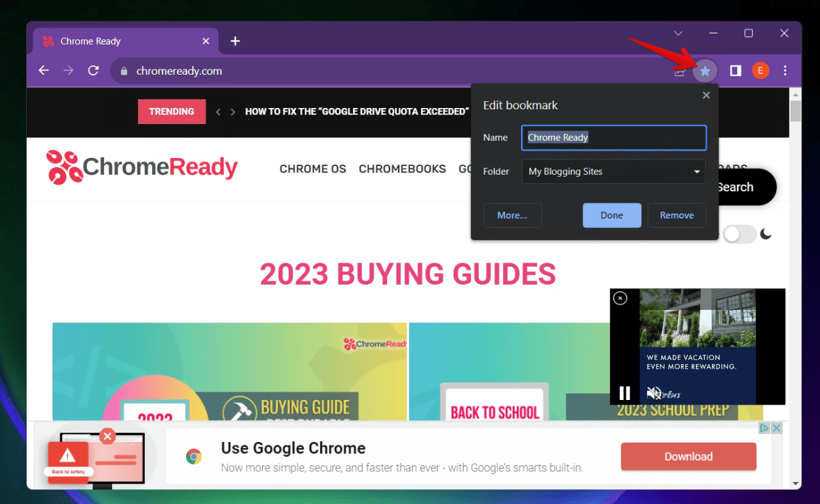Image resolution: width=820 pixels, height=504 pixels.
Task: Open the Folder dropdown My Blogging Sites
Action: (614, 171)
